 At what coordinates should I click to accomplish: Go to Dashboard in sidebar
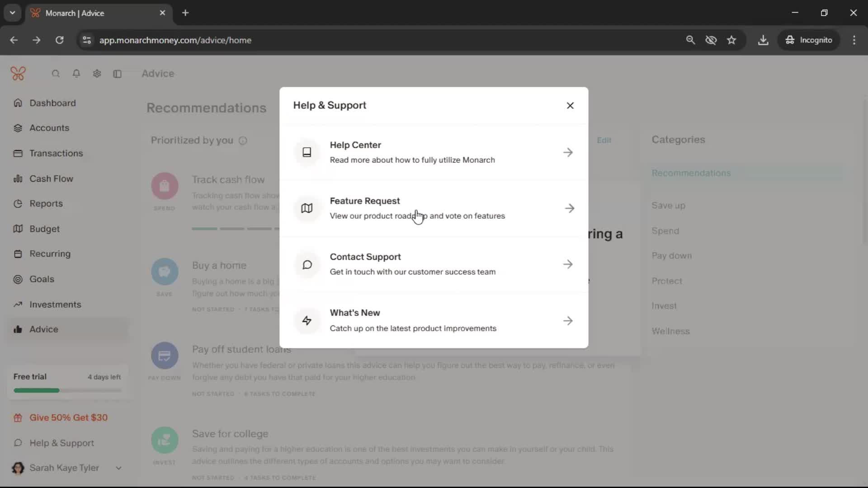click(x=52, y=103)
